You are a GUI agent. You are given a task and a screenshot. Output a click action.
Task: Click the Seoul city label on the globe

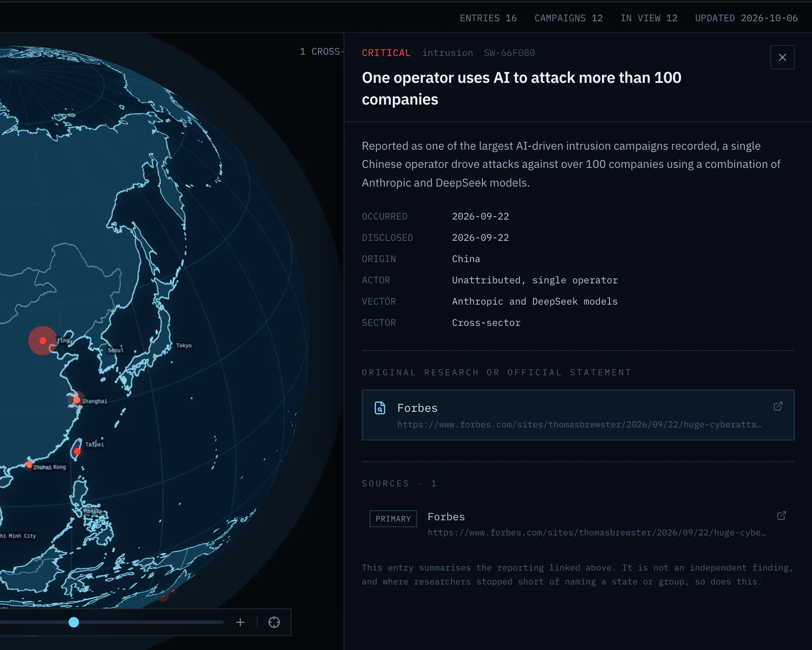[x=115, y=350]
